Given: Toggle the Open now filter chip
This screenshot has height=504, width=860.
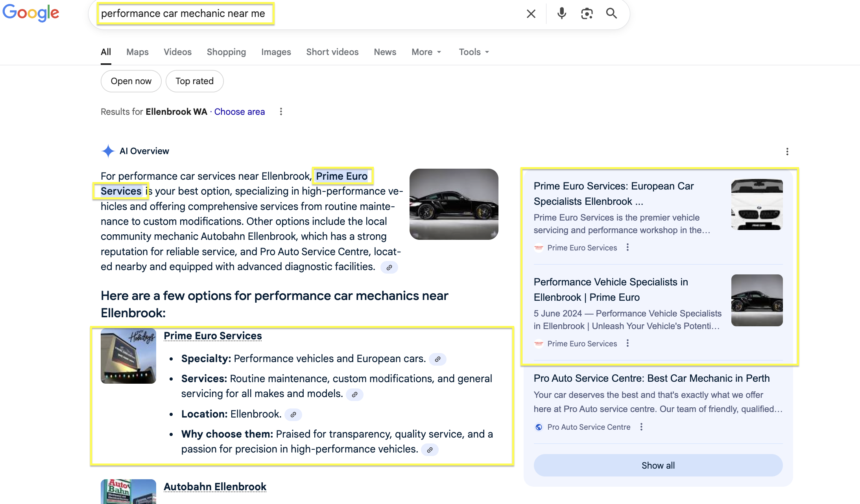Looking at the screenshot, I should tap(131, 81).
